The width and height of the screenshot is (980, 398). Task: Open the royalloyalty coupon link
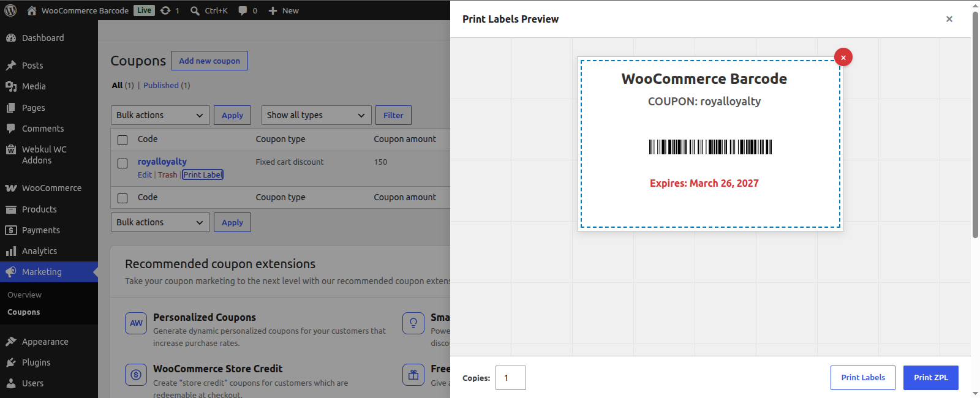tap(162, 162)
